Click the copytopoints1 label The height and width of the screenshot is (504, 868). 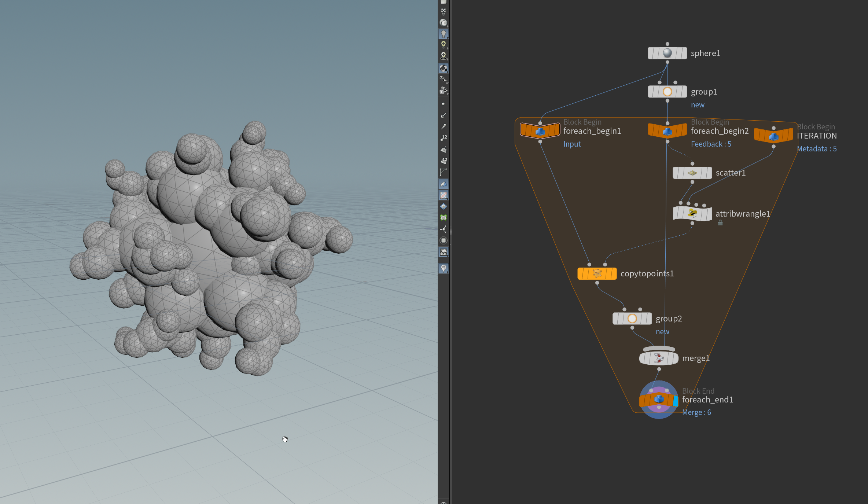point(647,273)
